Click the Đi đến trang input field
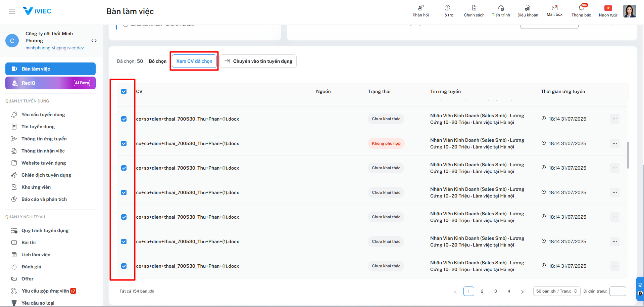The height and width of the screenshot is (307, 644). [617, 291]
